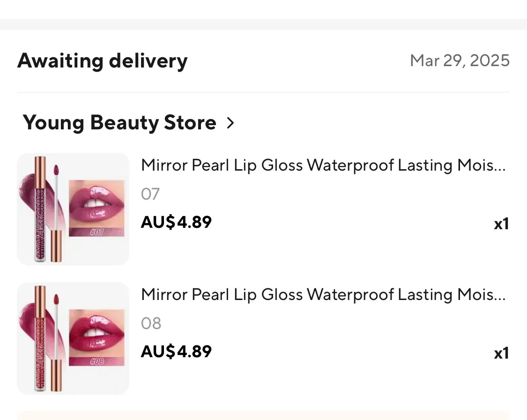Tap the Mirror Pearl Lip Gloss title above 07
Image resolution: width=527 pixels, height=420 pixels.
(323, 165)
